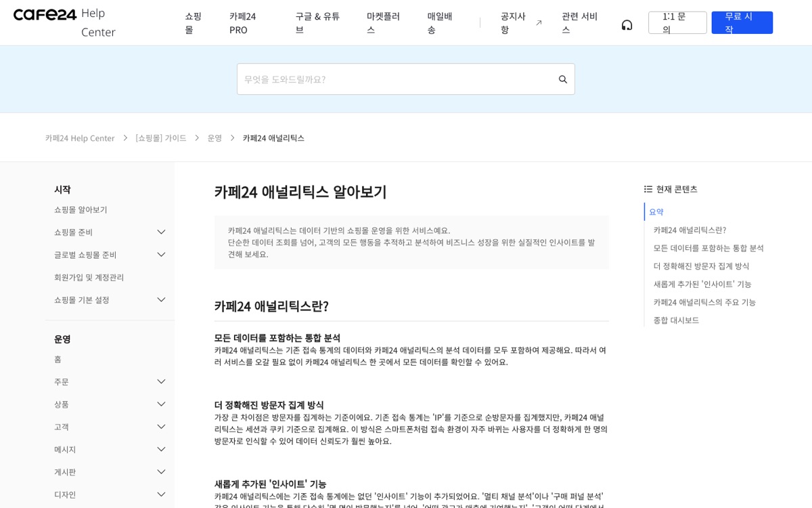Click the 새롭게 추가된 '인사이트' 기능 article subheading

coord(271,484)
